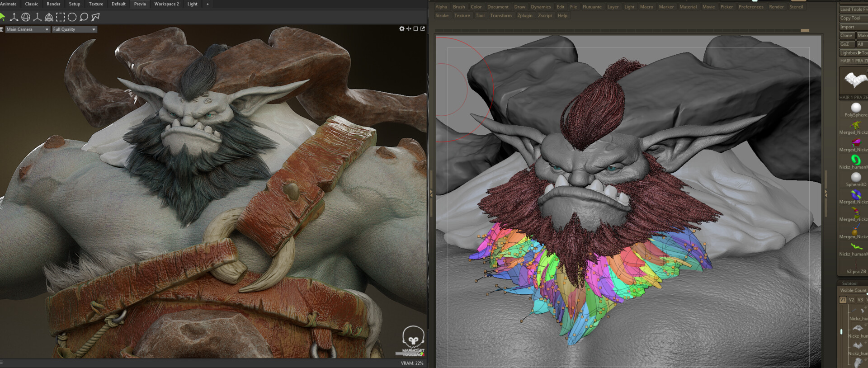The height and width of the screenshot is (368, 868).
Task: Select the universal transform gizmo tool
Action: 49,17
